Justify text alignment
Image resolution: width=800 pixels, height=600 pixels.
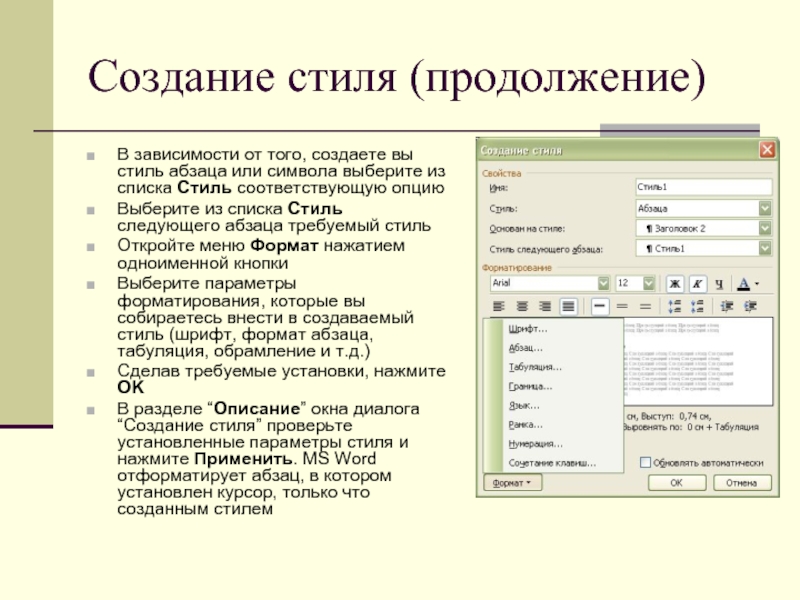568,306
